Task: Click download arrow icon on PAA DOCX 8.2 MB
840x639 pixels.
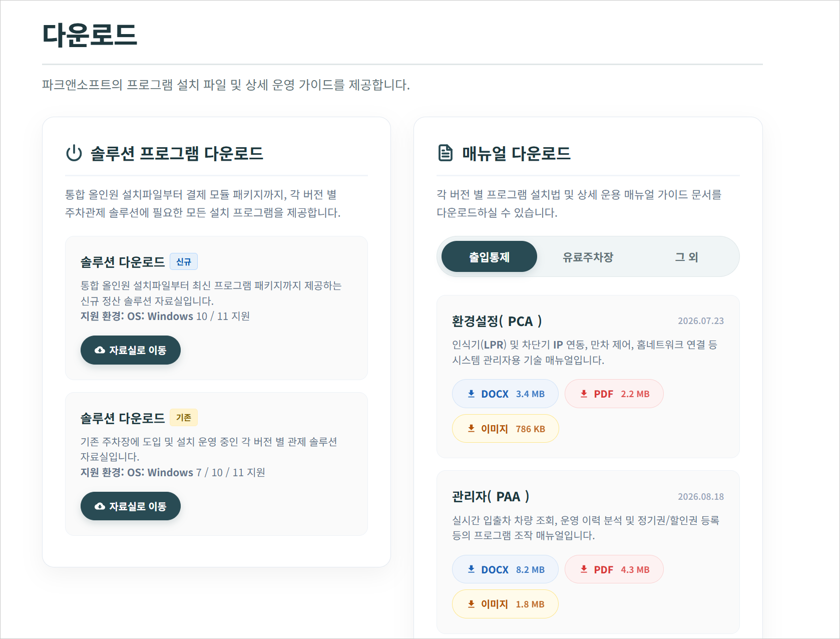Action: 471,569
